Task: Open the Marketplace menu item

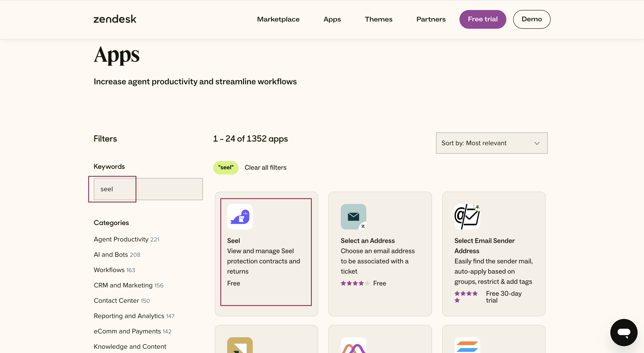Action: 278,19
